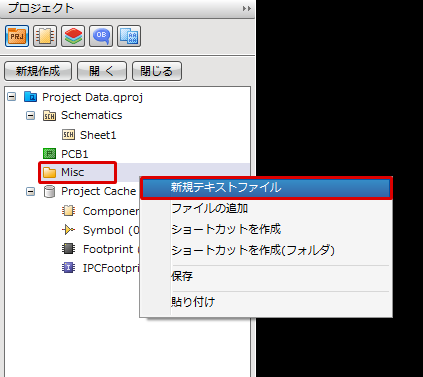The height and width of the screenshot is (377, 423).
Task: Click the 閉じる button
Action: 157,71
